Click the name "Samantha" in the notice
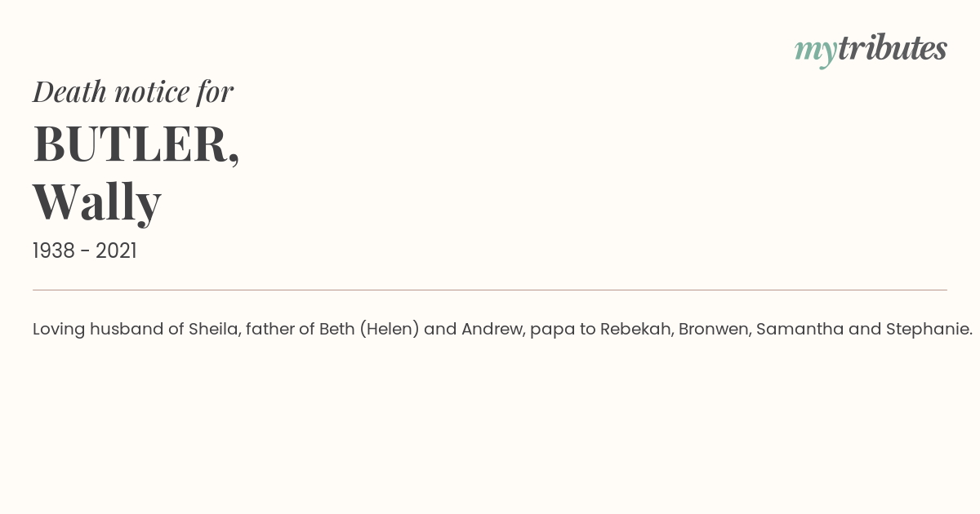Viewport: 980px width, 514px height. pos(800,330)
